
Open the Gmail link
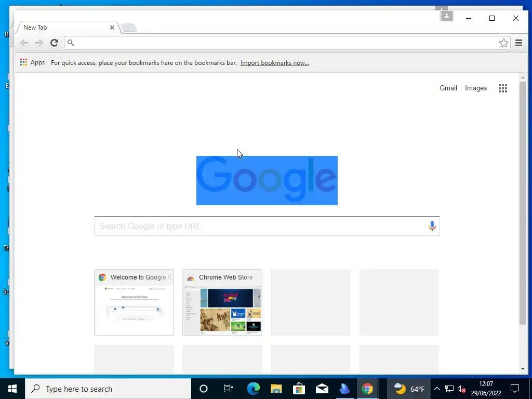[x=448, y=88]
